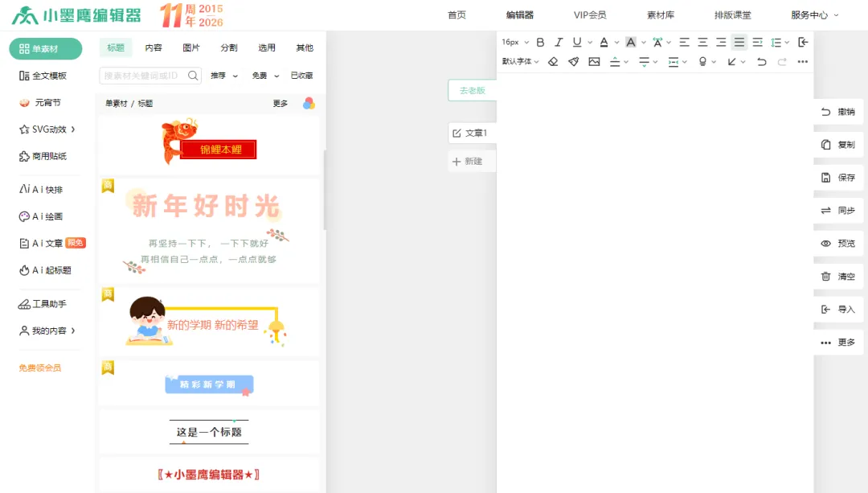
Task: Switch to 内容 material tab
Action: 154,47
